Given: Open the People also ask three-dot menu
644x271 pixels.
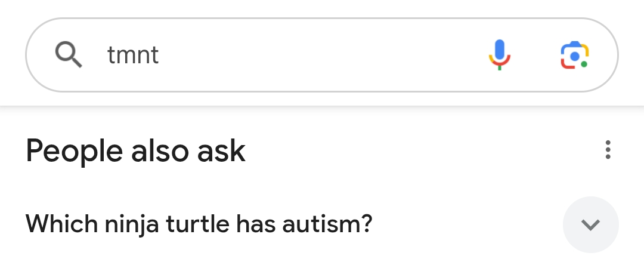Looking at the screenshot, I should tap(608, 150).
